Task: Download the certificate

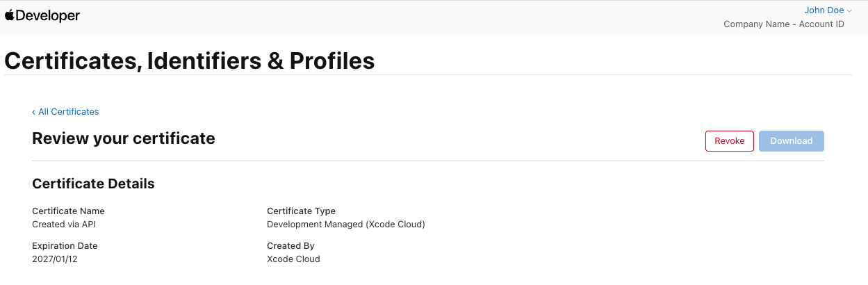Action: [x=791, y=141]
